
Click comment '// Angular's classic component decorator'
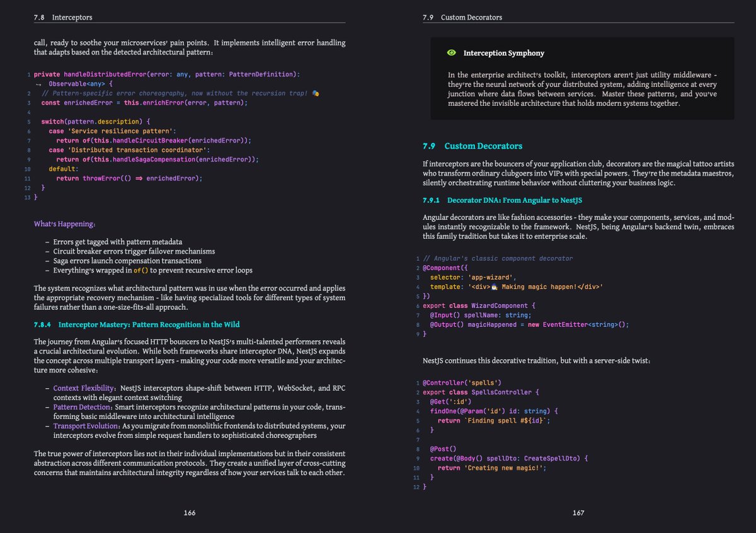(498, 258)
